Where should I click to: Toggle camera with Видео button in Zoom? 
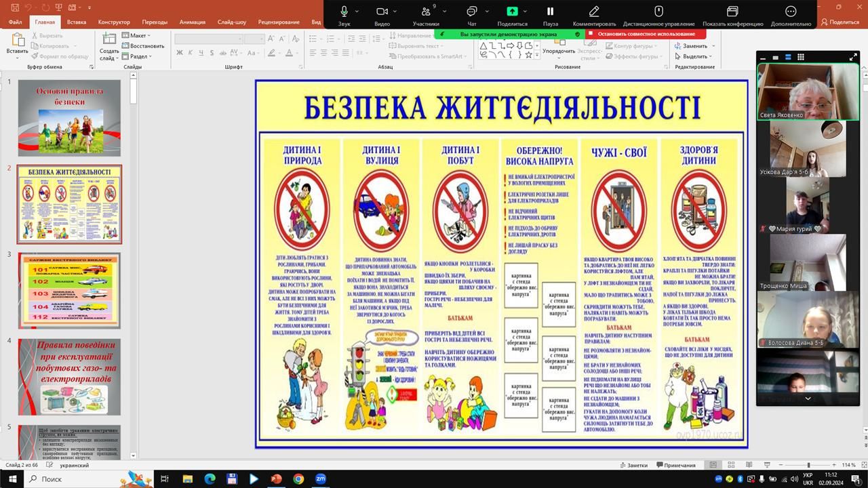coord(382,15)
